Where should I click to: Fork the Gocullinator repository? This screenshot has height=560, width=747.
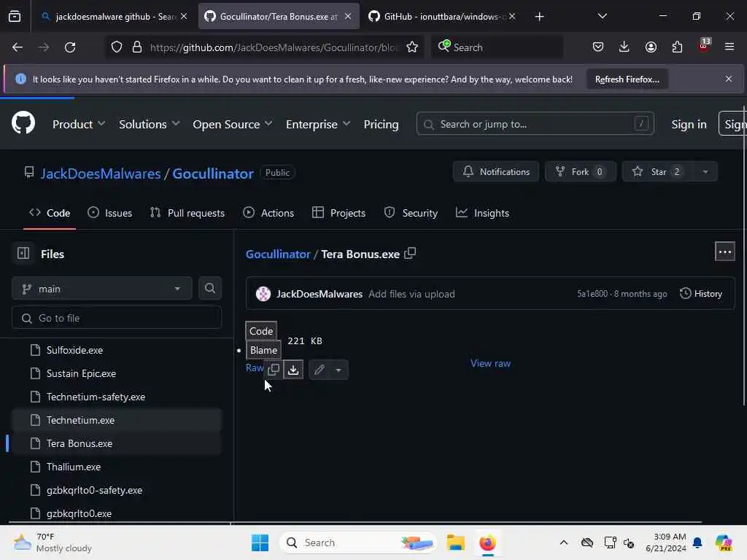point(581,171)
